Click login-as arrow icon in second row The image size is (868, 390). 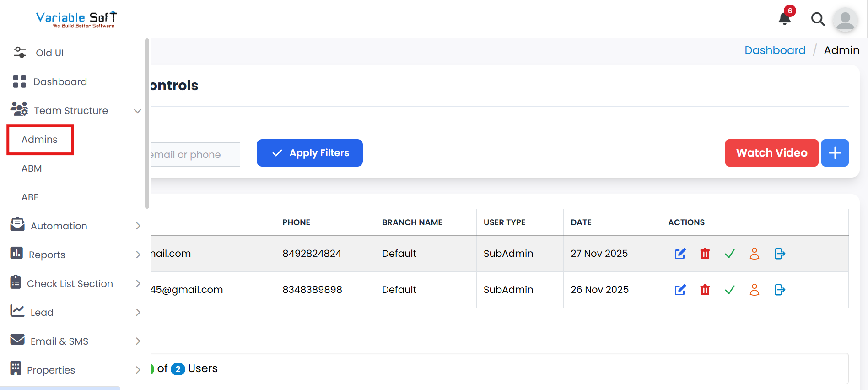779,290
